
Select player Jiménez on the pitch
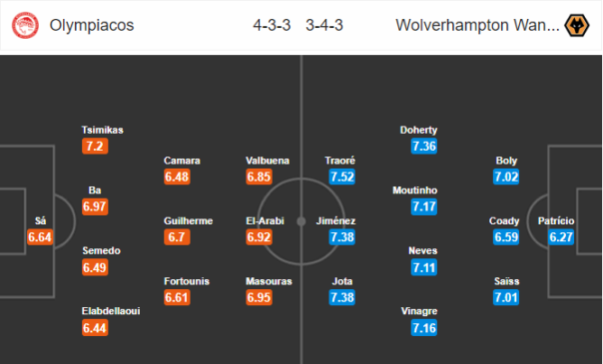click(335, 220)
